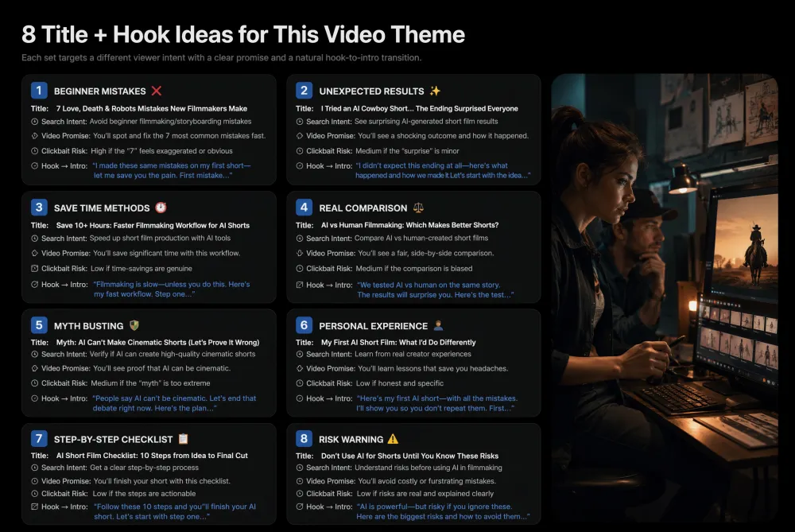The image size is (795, 532).
Task: Click the number 6 badge for Personal Experience
Action: 304,324
